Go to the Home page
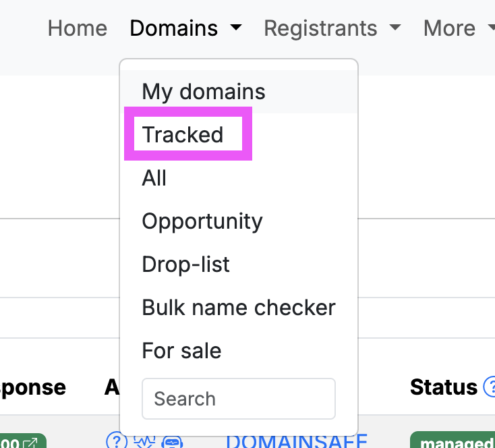 pos(78,28)
